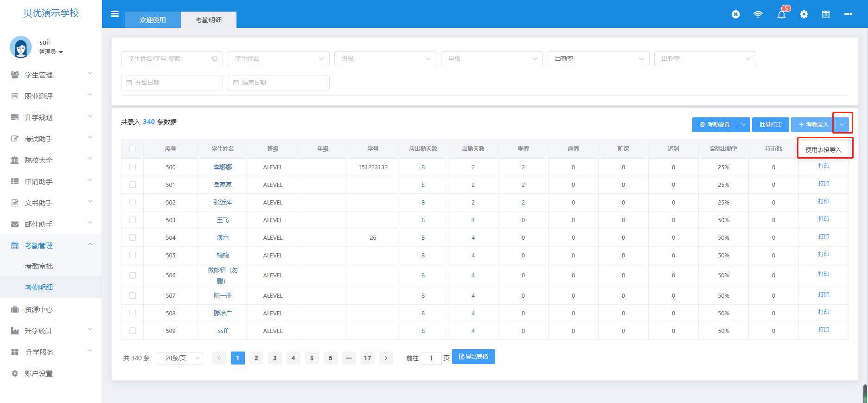Screen dimensions: 868x403
Task: Toggle the hamburger sidebar menu icon
Action: tap(115, 14)
